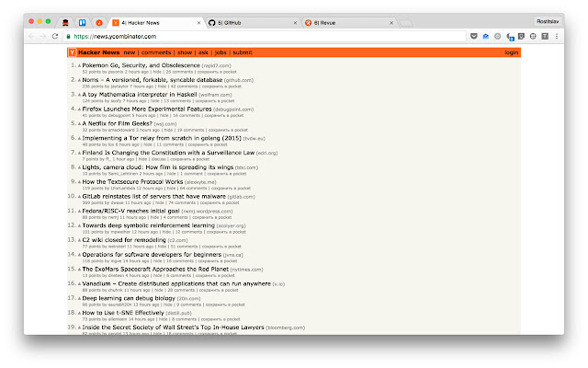Click the shield-shaped extension icon
The image size is (588, 368).
(x=521, y=36)
